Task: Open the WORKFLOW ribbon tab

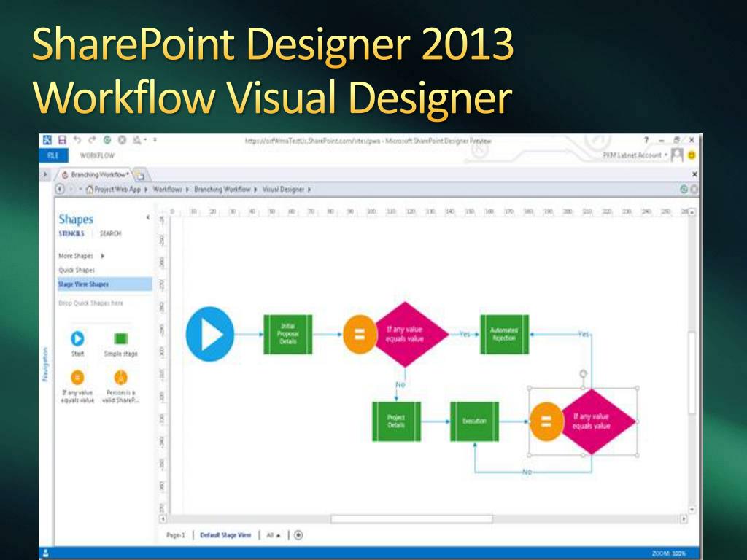Action: (97, 155)
